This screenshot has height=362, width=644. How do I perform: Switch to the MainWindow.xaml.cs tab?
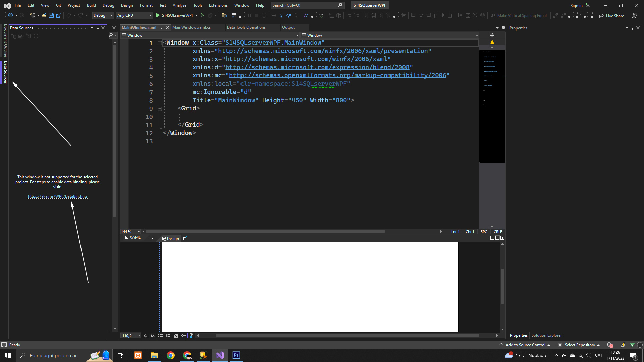(191, 27)
